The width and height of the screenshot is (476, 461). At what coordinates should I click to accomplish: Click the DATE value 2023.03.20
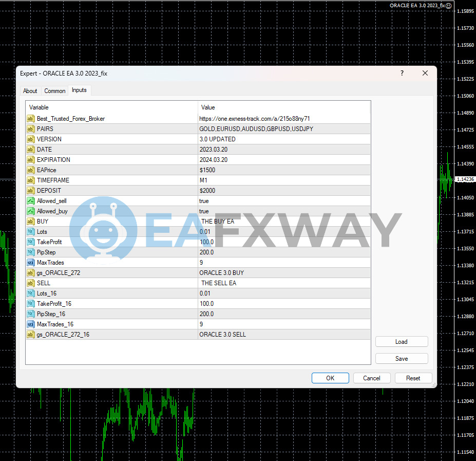(x=214, y=150)
